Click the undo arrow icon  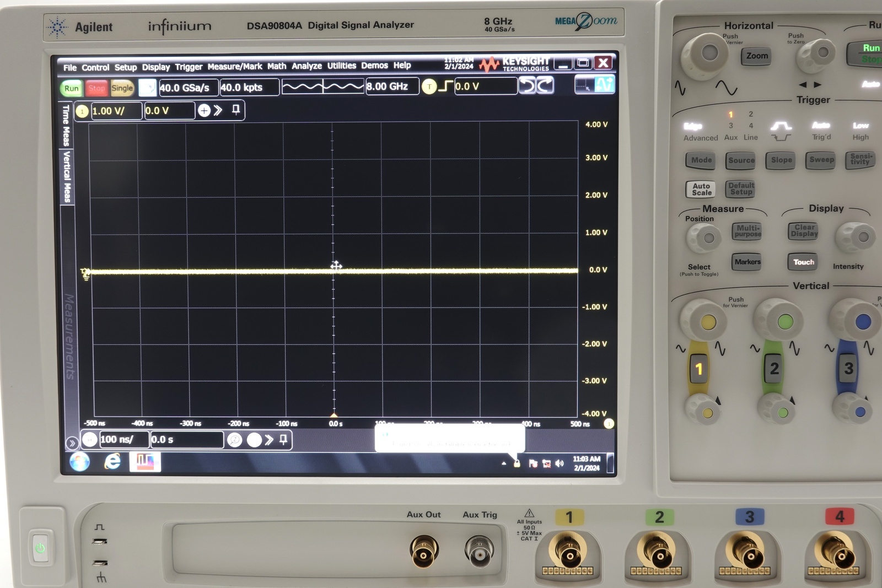528,85
